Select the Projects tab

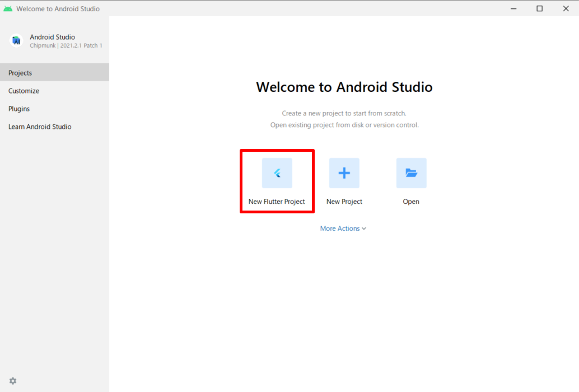coord(55,73)
